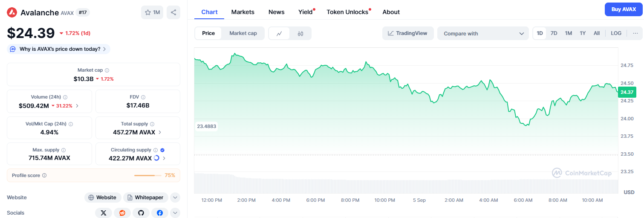Image resolution: width=644 pixels, height=218 pixels.
Task: Open Vol/Mkt Cap (24h) info icon
Action: 71,124
